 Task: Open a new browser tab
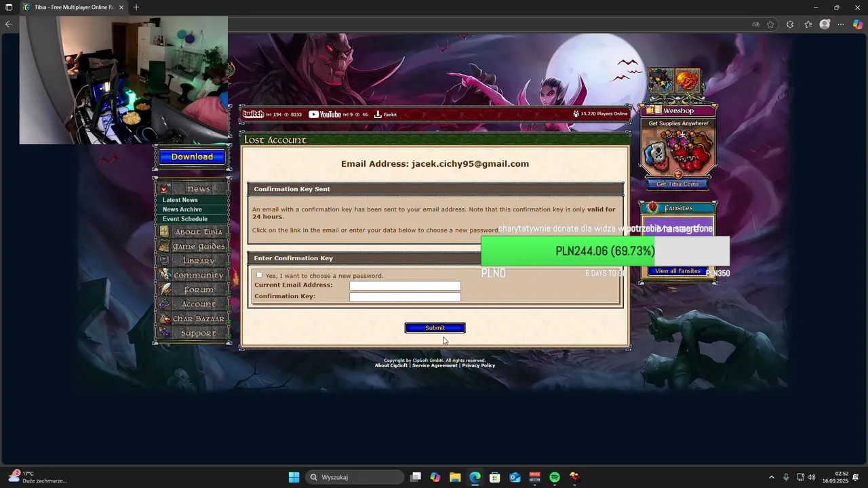click(x=136, y=7)
